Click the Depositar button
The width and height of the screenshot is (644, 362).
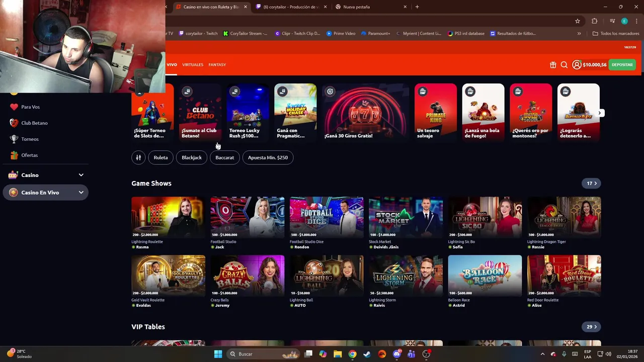(622, 65)
